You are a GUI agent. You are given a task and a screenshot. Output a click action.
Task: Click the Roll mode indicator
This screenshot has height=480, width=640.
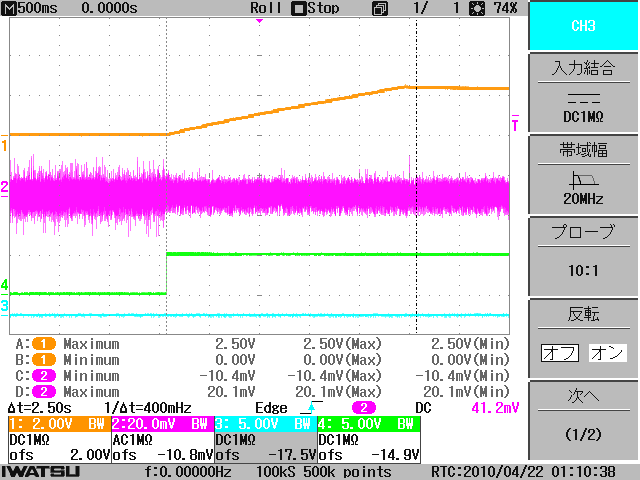click(x=266, y=8)
